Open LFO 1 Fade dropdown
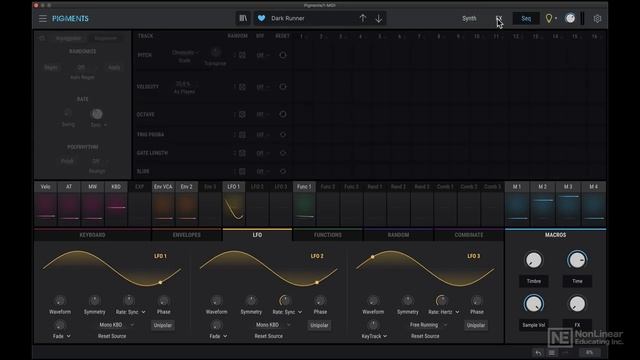640x360 pixels. point(62,336)
